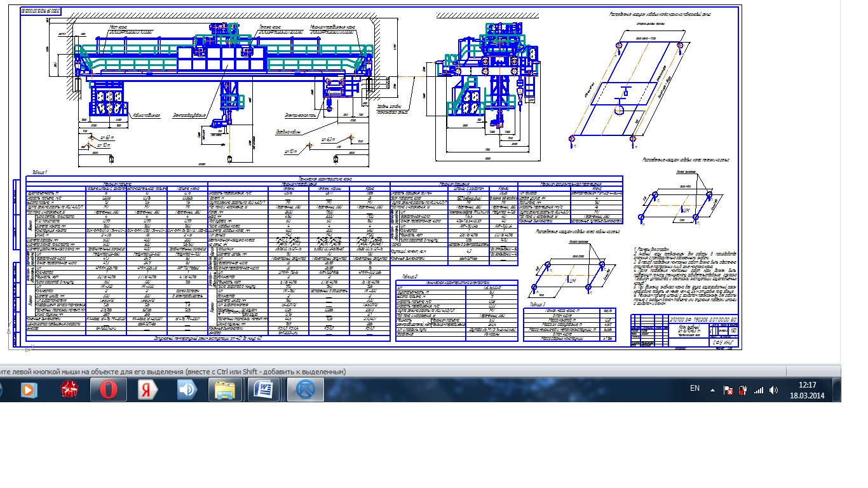Open the clock showing 12:17
This screenshot has height=488, width=868.
tap(807, 389)
